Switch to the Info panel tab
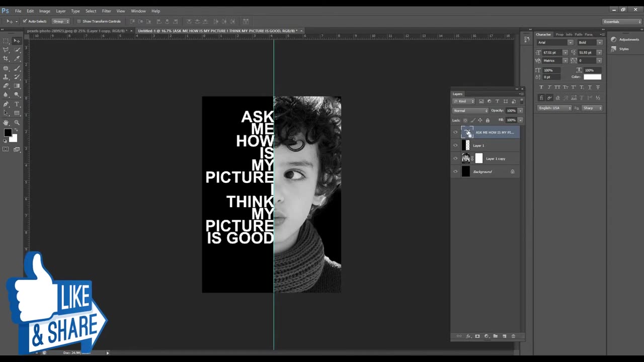The image size is (644, 362). click(x=569, y=34)
